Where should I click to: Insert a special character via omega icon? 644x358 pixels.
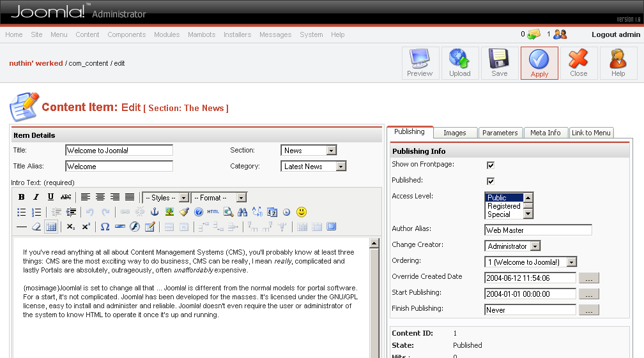click(x=105, y=227)
